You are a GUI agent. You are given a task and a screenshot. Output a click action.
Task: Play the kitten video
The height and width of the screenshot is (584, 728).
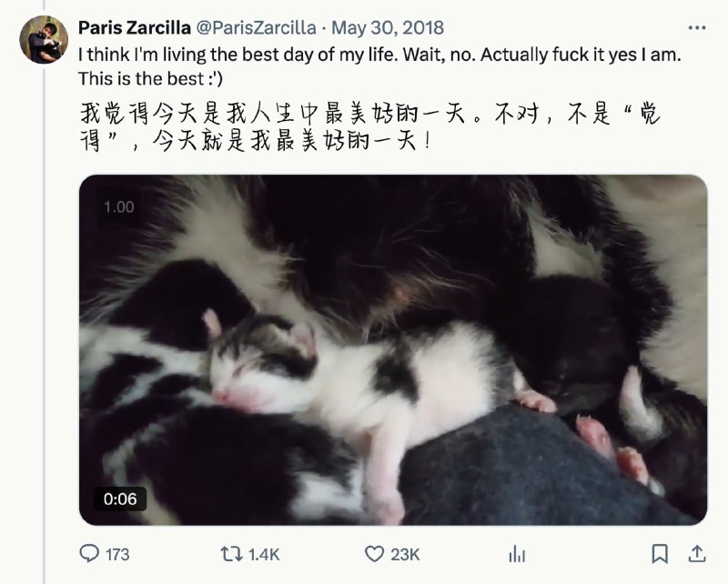[x=393, y=350]
